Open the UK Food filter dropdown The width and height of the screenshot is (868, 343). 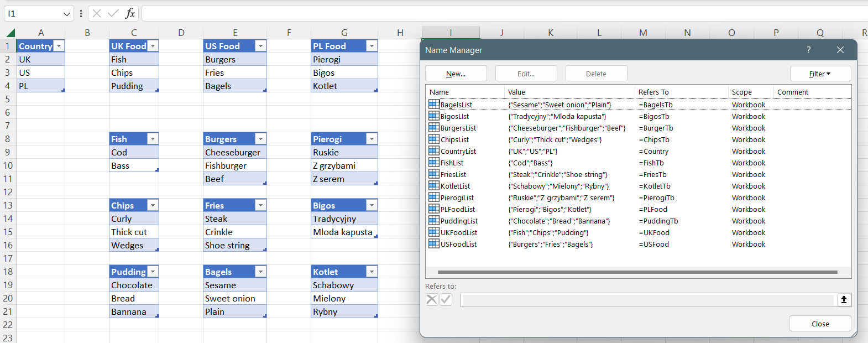pos(153,46)
